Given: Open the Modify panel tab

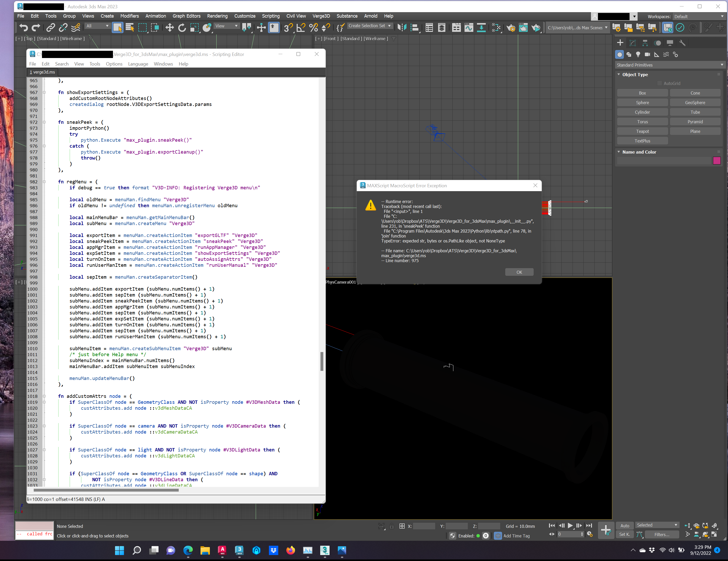Looking at the screenshot, I should pyautogui.click(x=633, y=43).
